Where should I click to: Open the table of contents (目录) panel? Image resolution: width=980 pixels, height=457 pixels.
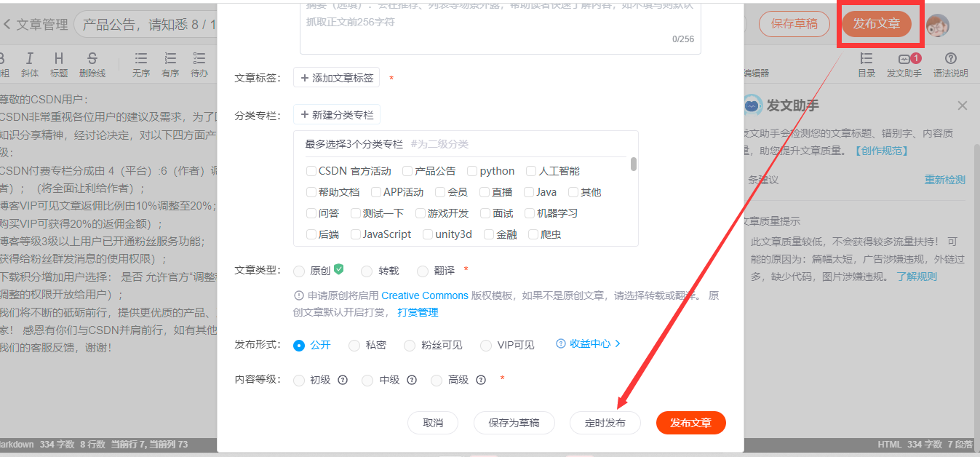[867, 64]
